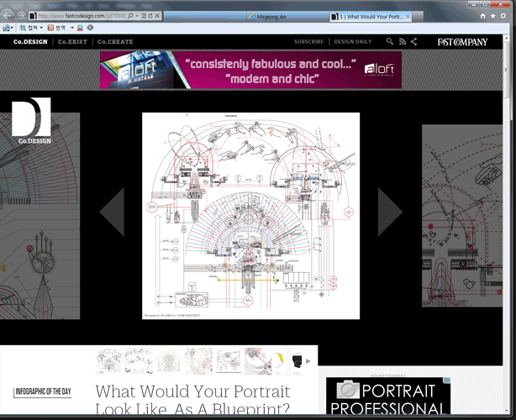Click the SUBSCRIBE link
The height and width of the screenshot is (420, 516).
pos(308,42)
